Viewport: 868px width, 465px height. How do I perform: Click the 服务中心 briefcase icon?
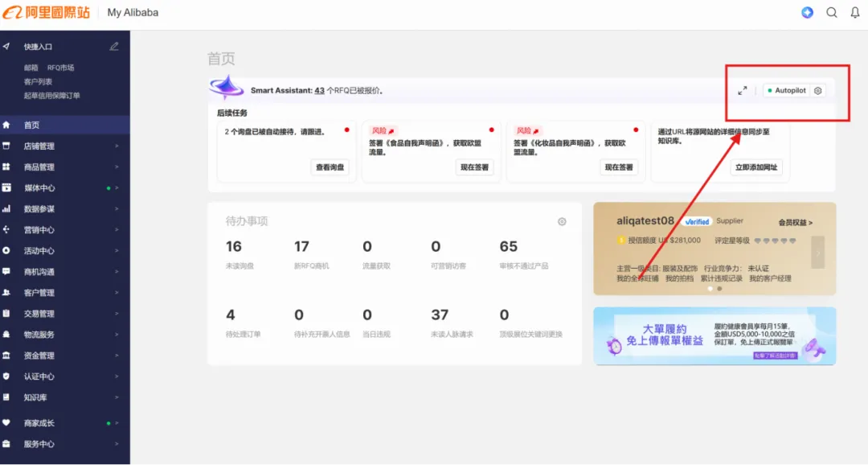point(6,444)
